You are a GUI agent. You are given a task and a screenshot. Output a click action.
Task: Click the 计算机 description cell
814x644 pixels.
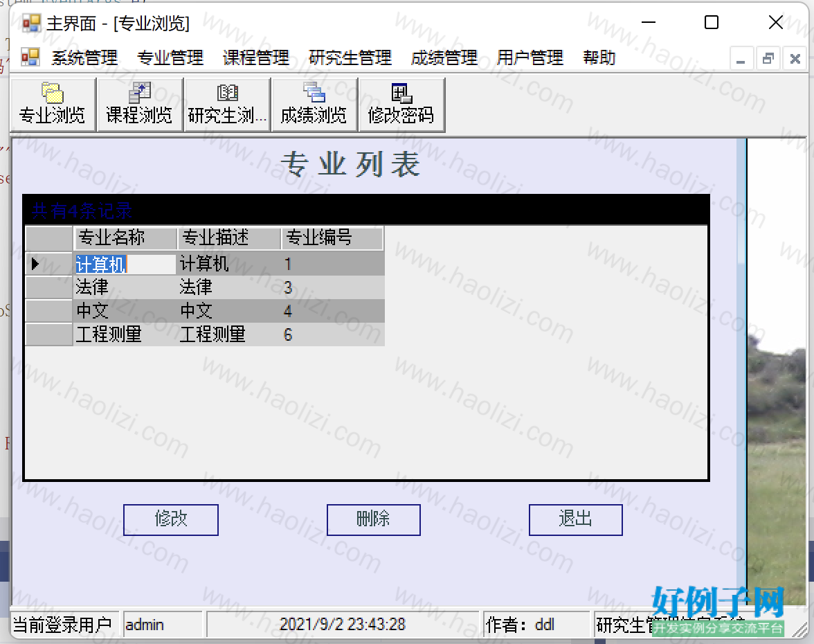pos(229,265)
